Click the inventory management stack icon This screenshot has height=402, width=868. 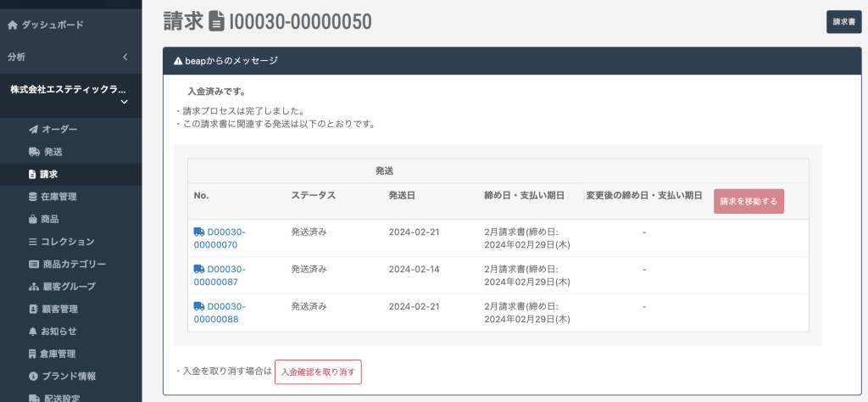point(33,197)
